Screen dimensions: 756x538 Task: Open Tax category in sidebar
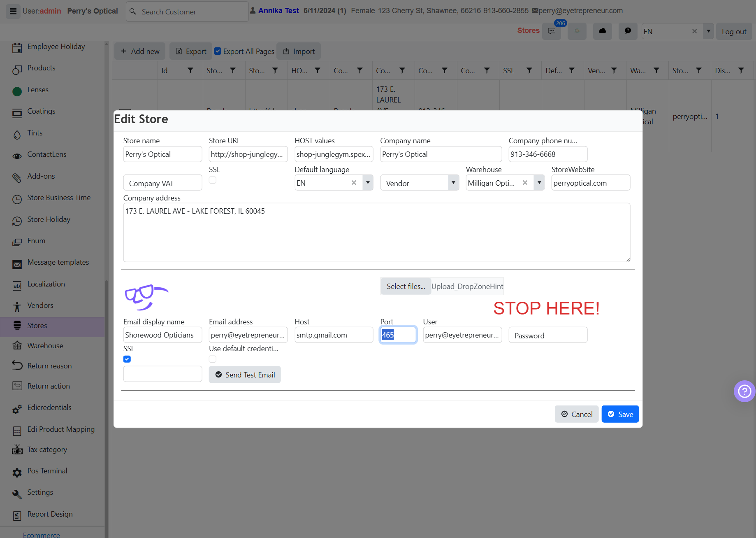[47, 449]
